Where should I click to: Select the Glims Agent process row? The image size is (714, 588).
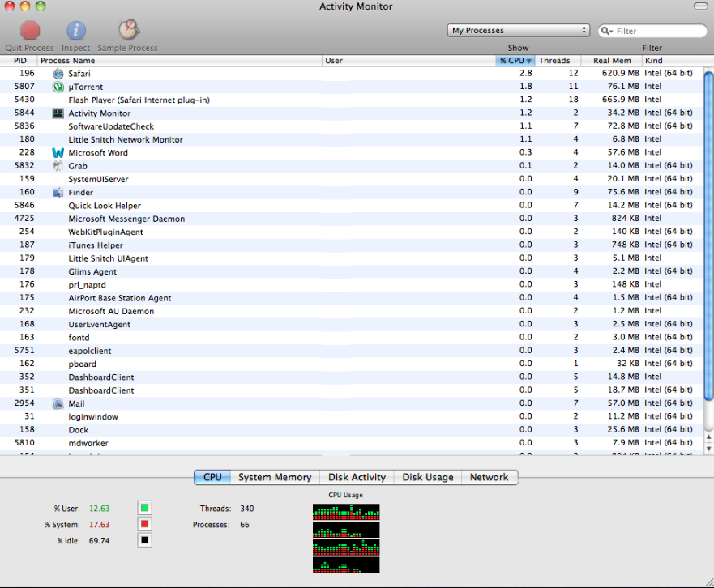pyautogui.click(x=351, y=271)
